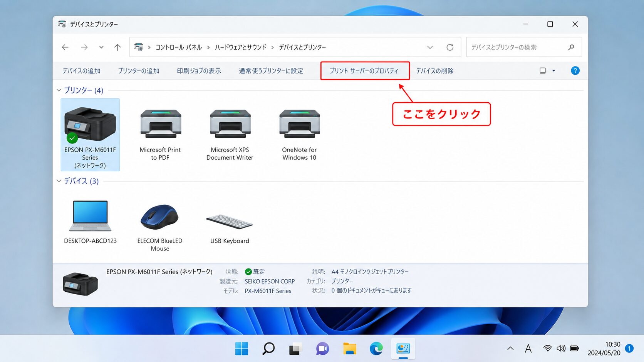Click the PX-M6011F Series model value
The height and width of the screenshot is (362, 644).
coord(268,291)
